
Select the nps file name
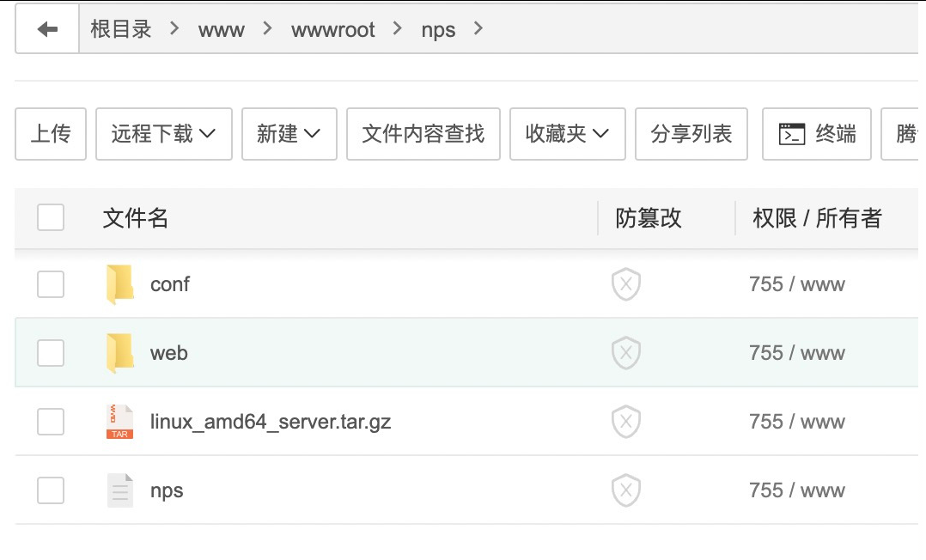pyautogui.click(x=167, y=491)
